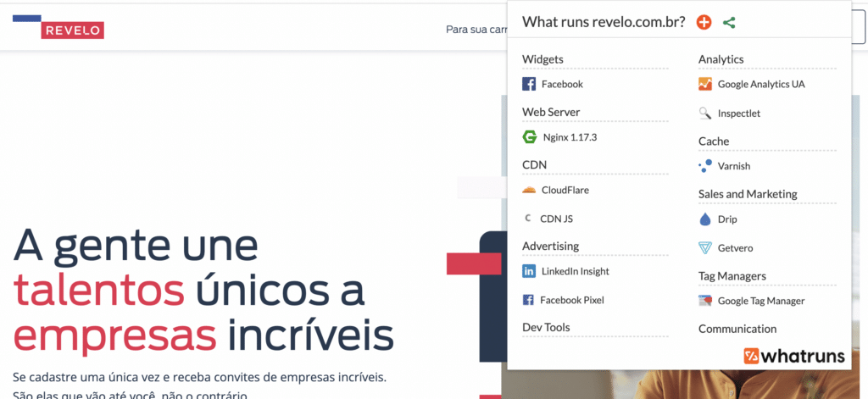Click the CDN category heading

point(534,165)
